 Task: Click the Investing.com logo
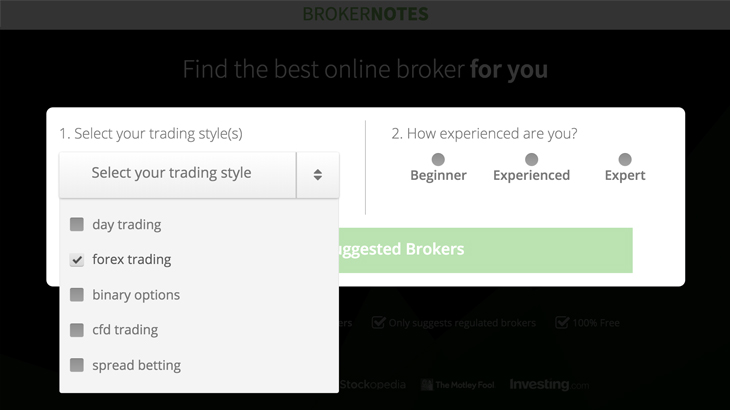tap(549, 384)
